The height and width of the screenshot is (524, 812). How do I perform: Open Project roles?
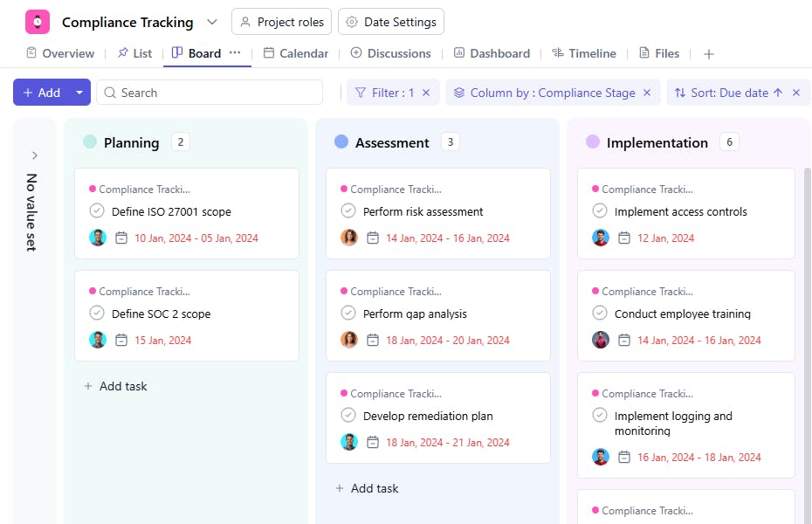281,22
